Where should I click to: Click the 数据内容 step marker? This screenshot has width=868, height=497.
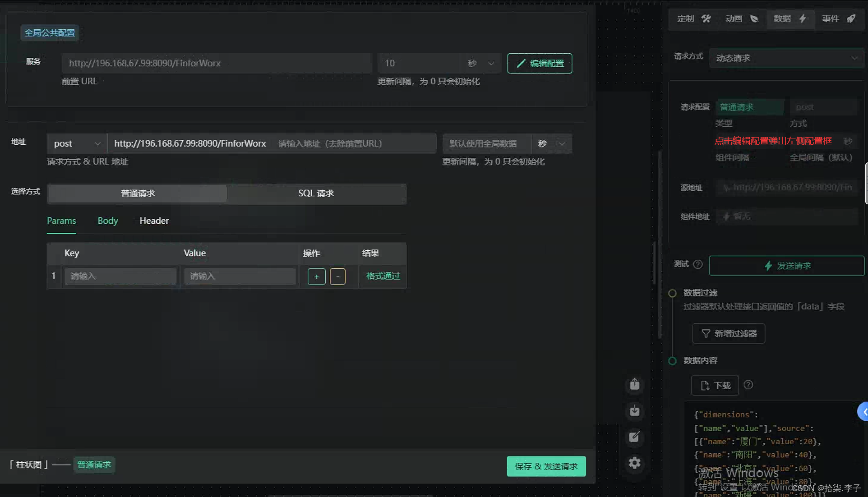pyautogui.click(x=672, y=361)
